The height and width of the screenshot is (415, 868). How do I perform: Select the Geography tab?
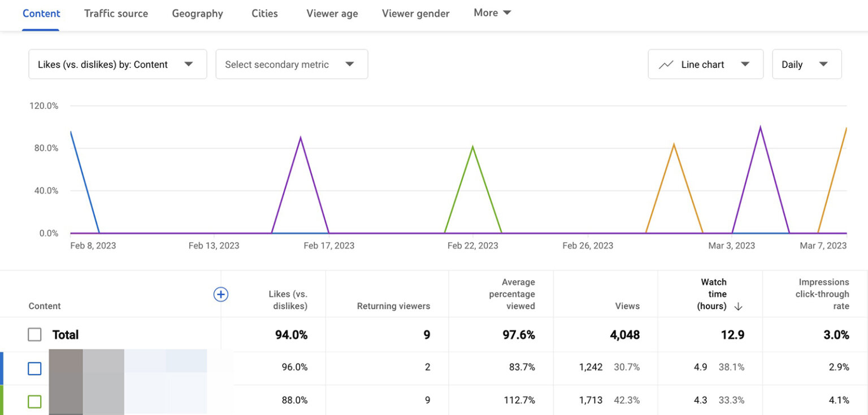pyautogui.click(x=197, y=13)
